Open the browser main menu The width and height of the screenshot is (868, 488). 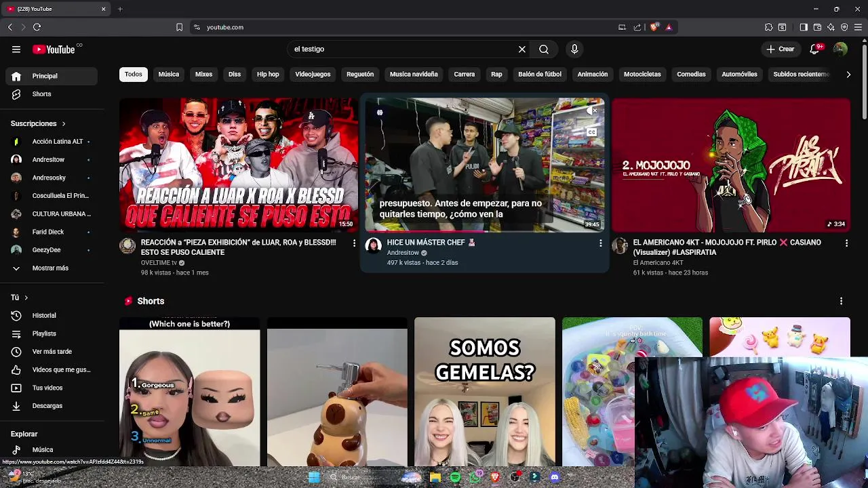point(858,27)
